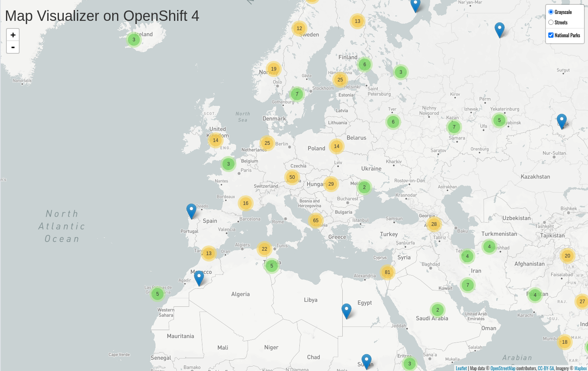Click the blue marker in Egypt
588x371 pixels.
coord(346,310)
